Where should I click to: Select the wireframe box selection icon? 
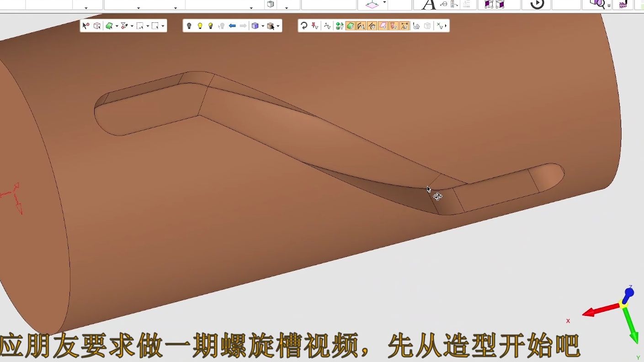click(97, 26)
